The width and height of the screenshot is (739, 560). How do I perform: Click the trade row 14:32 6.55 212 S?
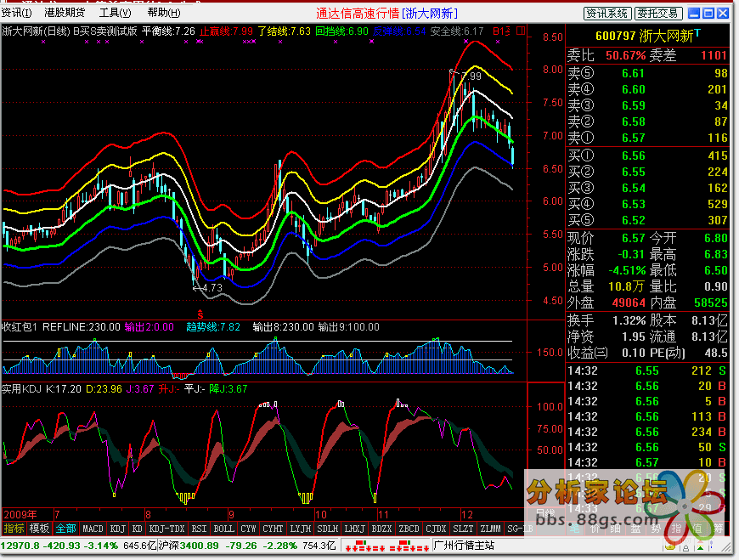point(647,371)
